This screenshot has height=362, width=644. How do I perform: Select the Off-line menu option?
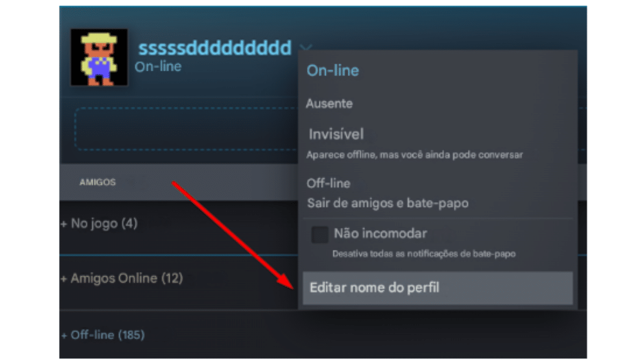(328, 183)
